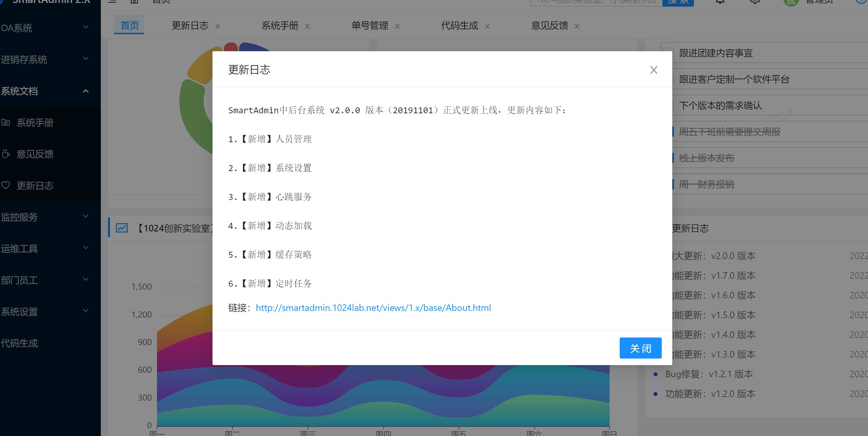Switch to the 意见反馈 tab

pos(549,25)
